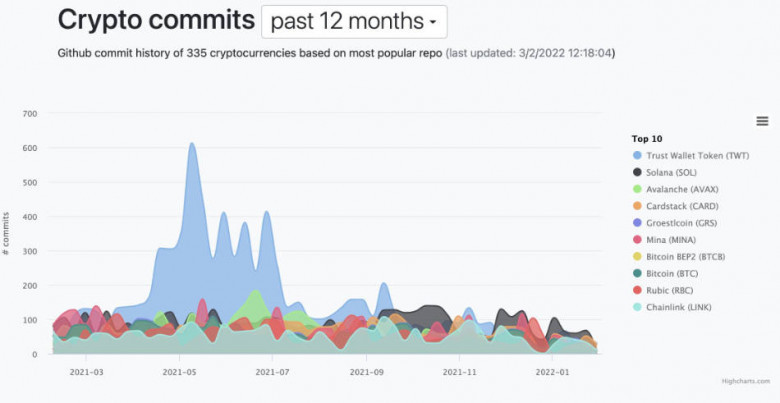Click the green Avalanche legend dot
Image resolution: width=780 pixels, height=403 pixels.
coord(637,189)
